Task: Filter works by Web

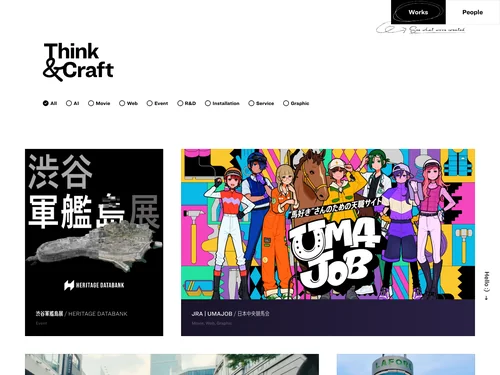Action: 128,103
